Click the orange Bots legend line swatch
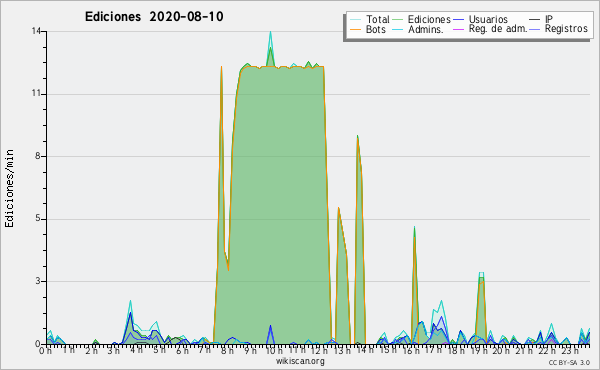The height and width of the screenshot is (370, 600). (355, 29)
